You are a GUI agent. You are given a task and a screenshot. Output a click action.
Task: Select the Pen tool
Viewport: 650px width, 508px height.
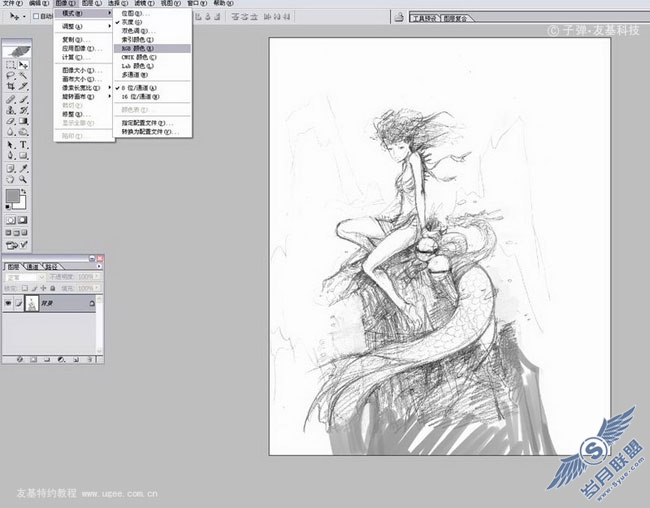[x=11, y=156]
